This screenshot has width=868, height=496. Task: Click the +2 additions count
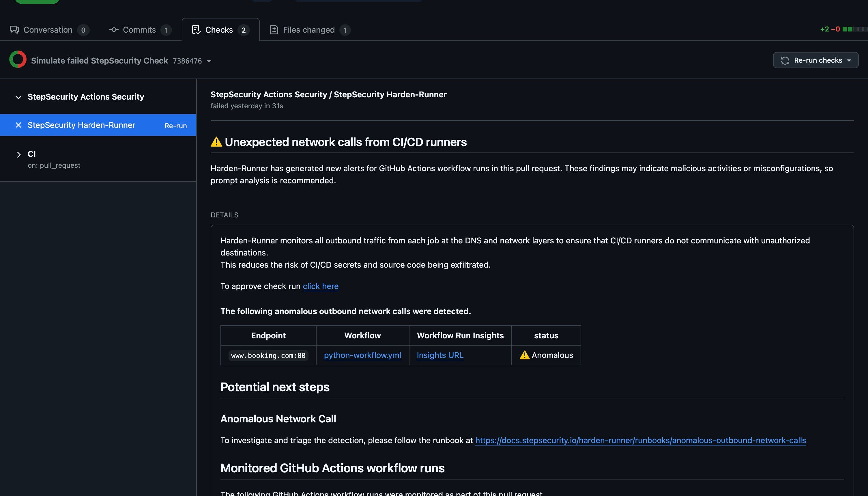pos(824,29)
